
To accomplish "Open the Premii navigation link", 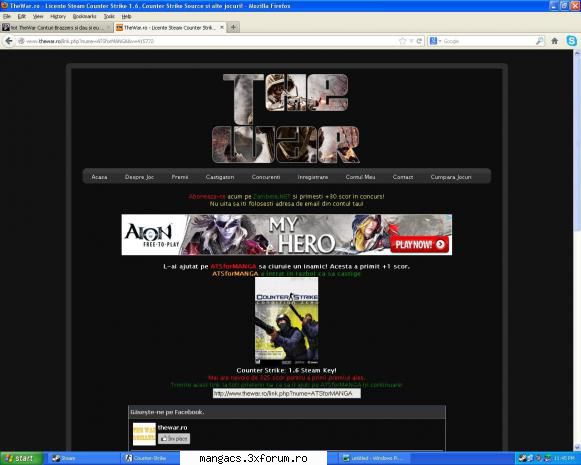I will [x=180, y=177].
